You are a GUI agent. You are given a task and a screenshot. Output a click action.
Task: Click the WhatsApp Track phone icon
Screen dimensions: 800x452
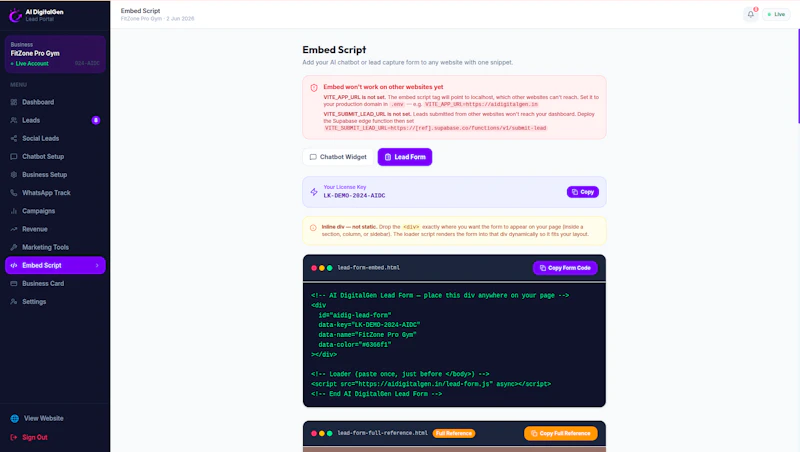click(14, 193)
